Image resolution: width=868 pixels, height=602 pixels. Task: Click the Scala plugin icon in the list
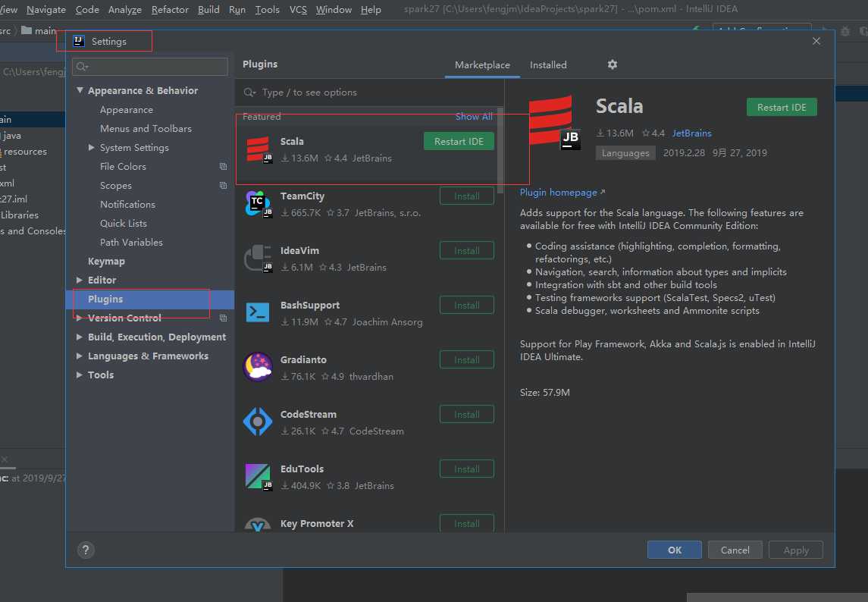click(258, 149)
